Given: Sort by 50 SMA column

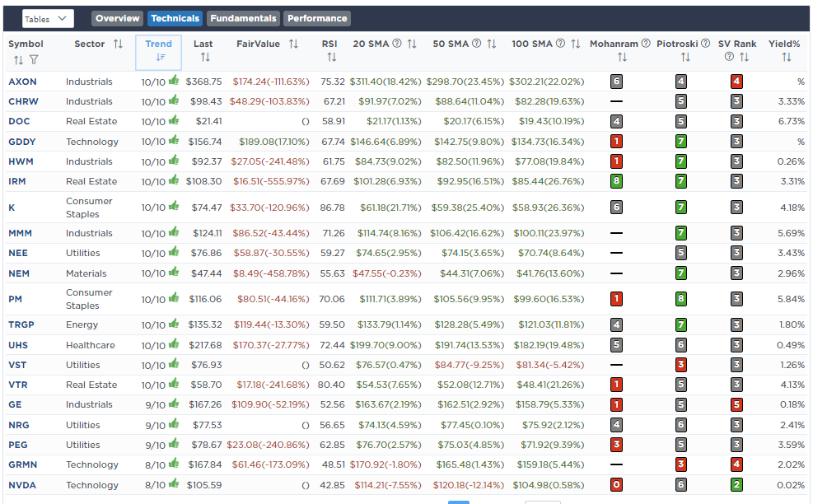Looking at the screenshot, I should (492, 44).
